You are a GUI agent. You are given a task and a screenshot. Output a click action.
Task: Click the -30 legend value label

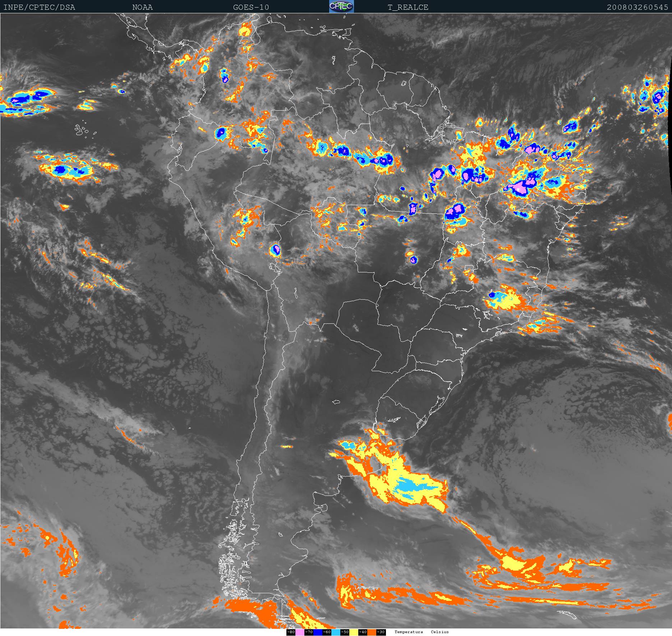pyautogui.click(x=381, y=632)
